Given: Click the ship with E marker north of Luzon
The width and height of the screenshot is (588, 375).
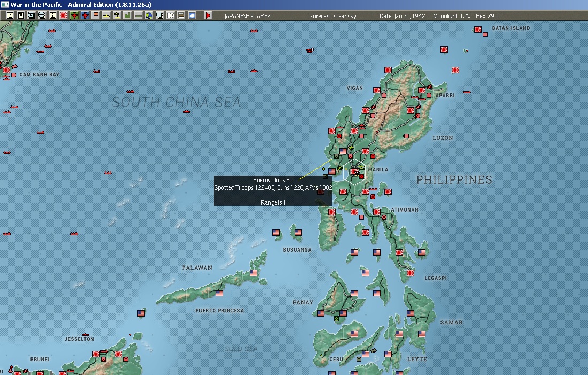Looking at the screenshot, I should tap(310, 50).
